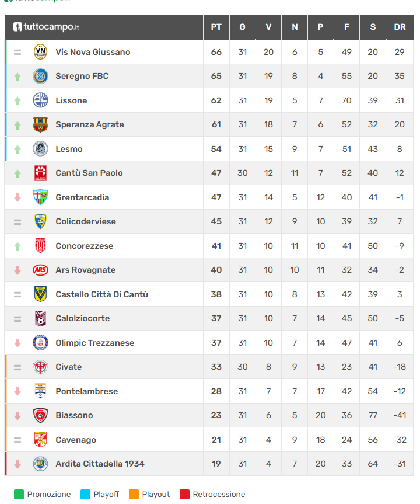420x504 pixels.
Task: Open Ardita Cittadella 1934 team link
Action: pyautogui.click(x=100, y=464)
